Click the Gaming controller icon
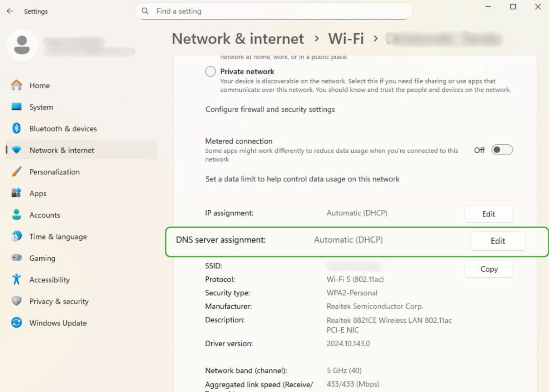Screen dimensions: 549x392 pyautogui.click(x=16, y=258)
